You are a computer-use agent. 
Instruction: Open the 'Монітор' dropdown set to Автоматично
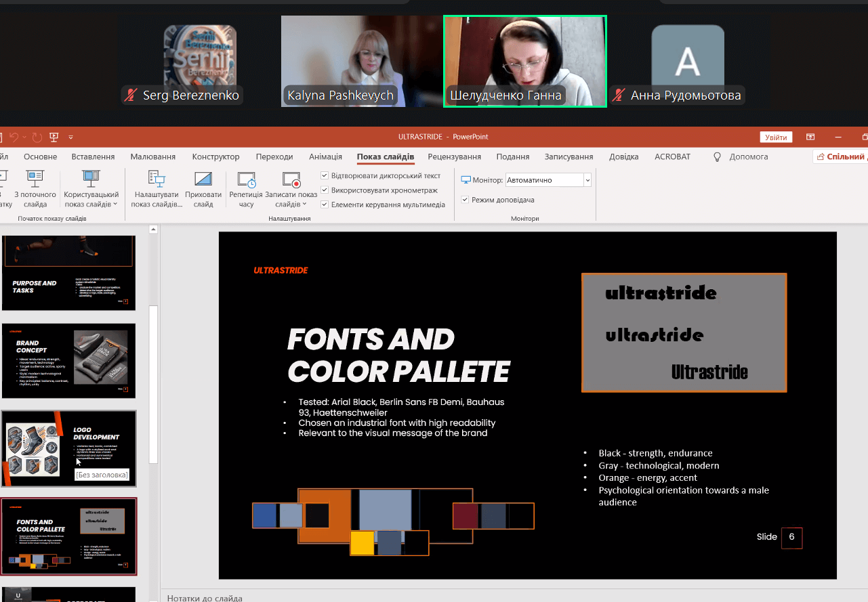pos(587,180)
